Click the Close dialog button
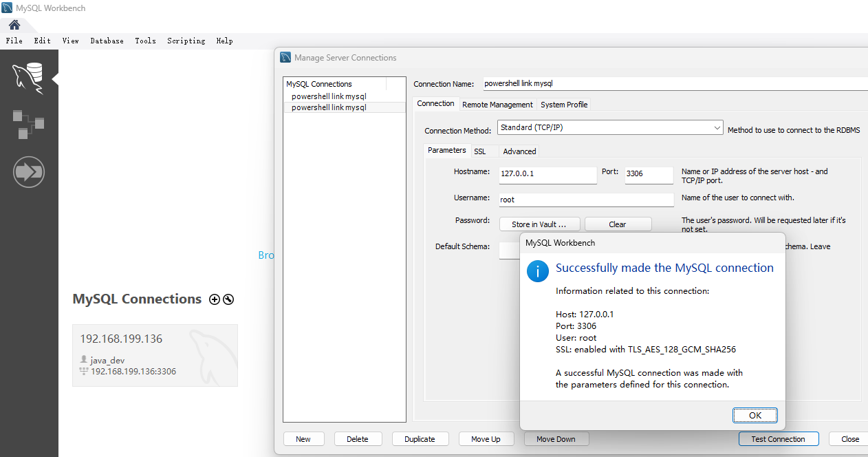The height and width of the screenshot is (457, 868). click(850, 439)
